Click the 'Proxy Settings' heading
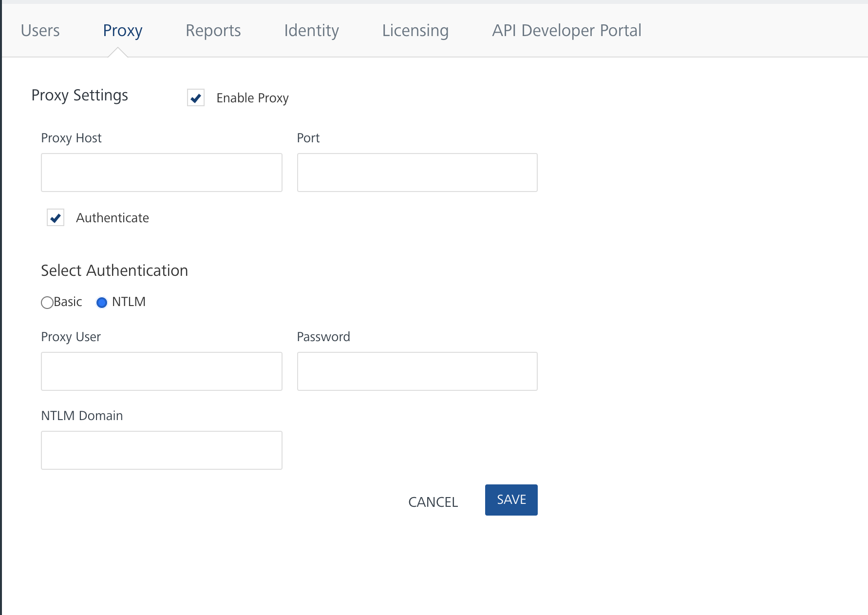This screenshot has width=868, height=615. point(79,96)
